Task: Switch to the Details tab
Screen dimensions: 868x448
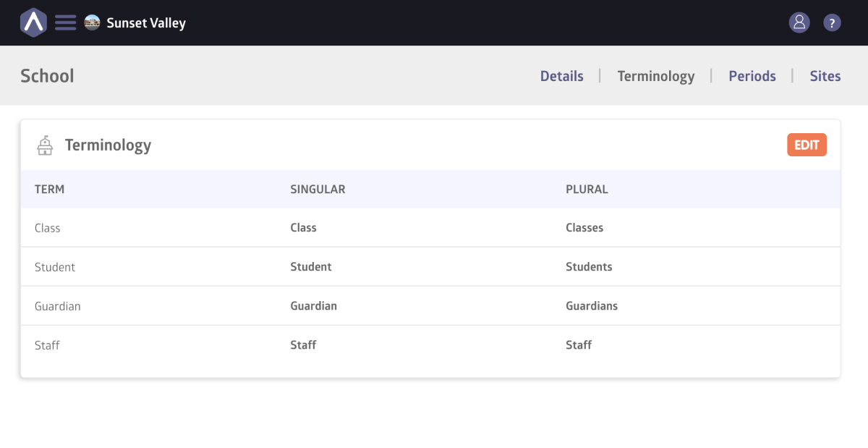Action: (561, 76)
